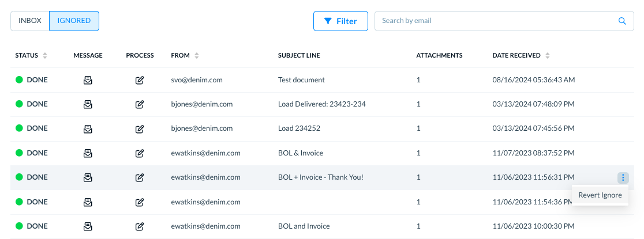Screen dimensions: 644x239
Task: Open the three-dot row actions menu
Action: pos(623,177)
